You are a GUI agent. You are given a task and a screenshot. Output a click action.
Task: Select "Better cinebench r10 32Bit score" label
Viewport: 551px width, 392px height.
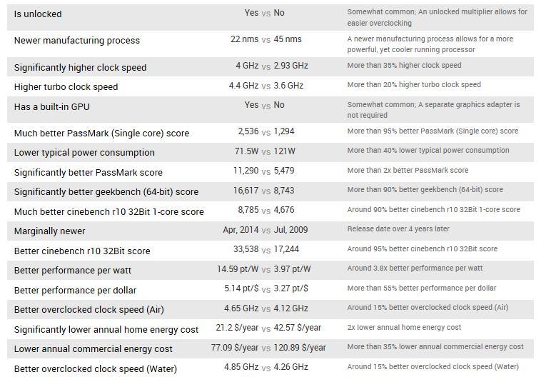click(82, 251)
